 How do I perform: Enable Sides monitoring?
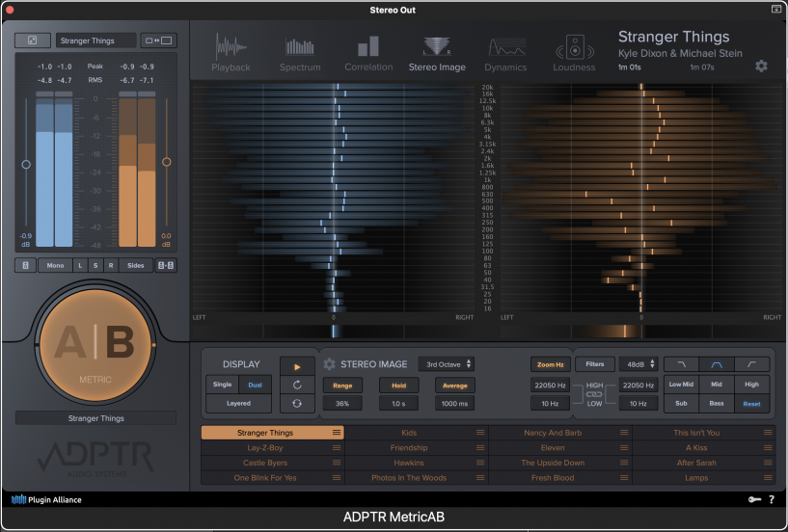pyautogui.click(x=137, y=265)
